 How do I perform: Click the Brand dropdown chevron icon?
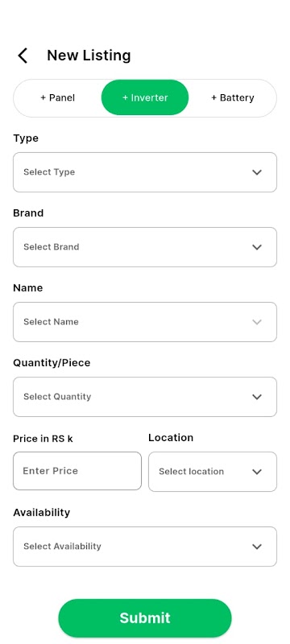[x=257, y=247]
